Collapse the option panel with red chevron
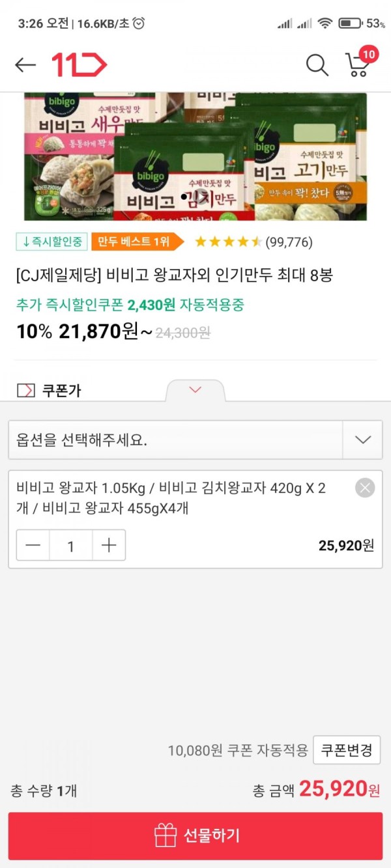 [x=195, y=389]
